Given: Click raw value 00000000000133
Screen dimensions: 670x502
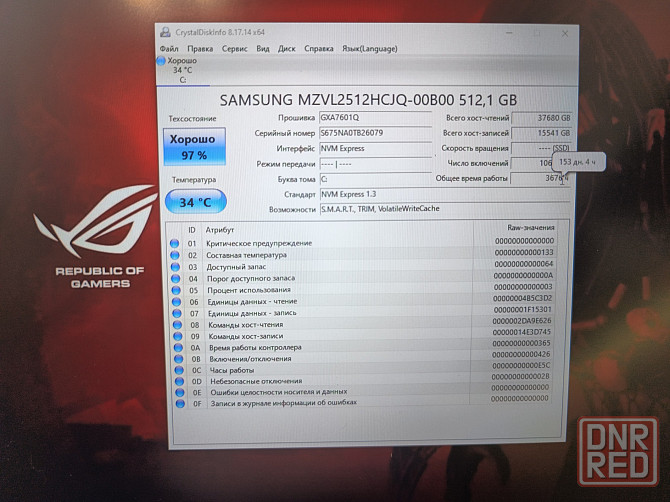Looking at the screenshot, I should [x=524, y=252].
